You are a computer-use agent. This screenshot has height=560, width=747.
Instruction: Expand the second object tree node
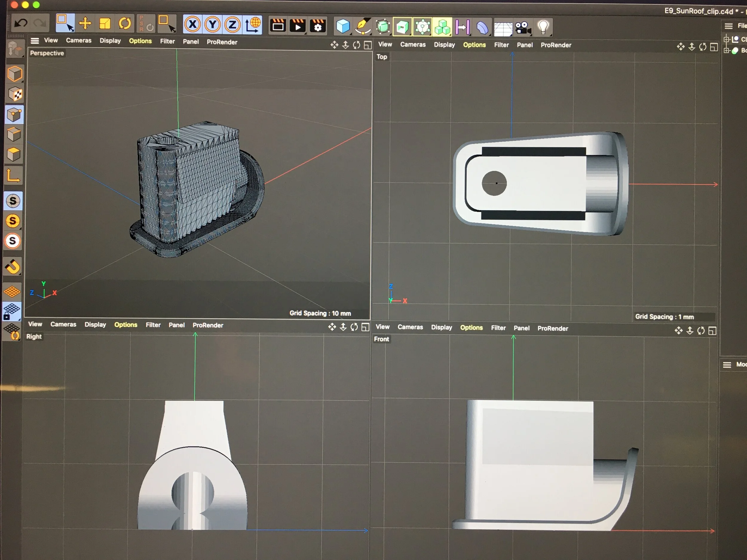click(726, 51)
